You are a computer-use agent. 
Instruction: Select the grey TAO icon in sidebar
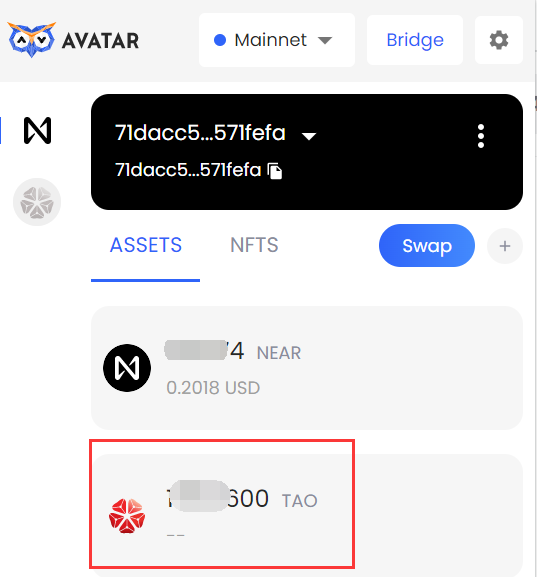tap(37, 202)
